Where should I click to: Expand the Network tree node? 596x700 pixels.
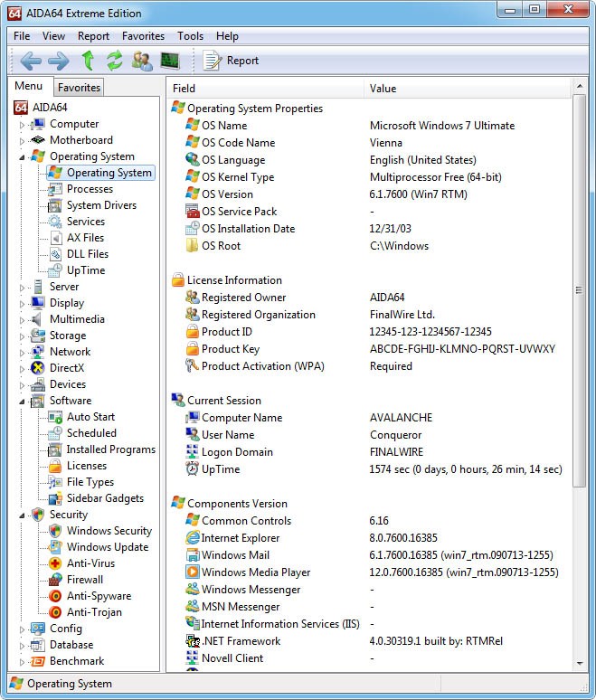pyautogui.click(x=22, y=353)
